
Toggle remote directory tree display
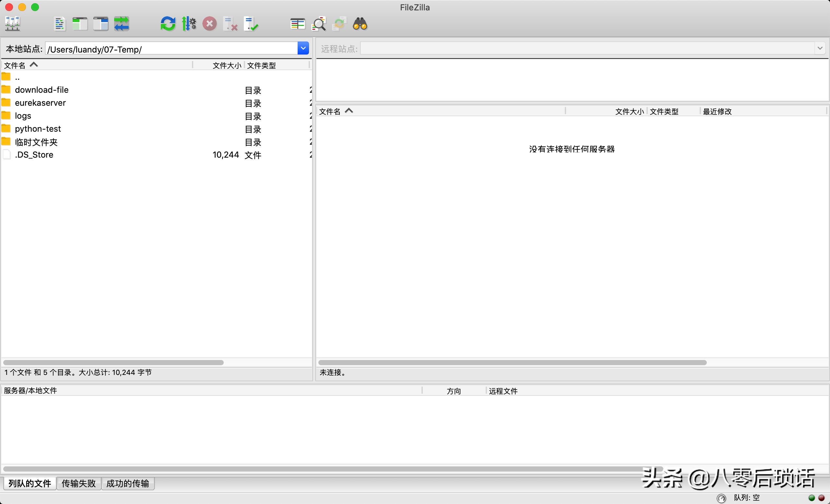pos(101,24)
